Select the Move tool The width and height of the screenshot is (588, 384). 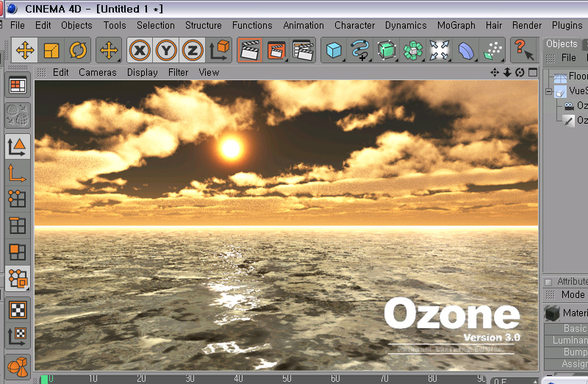25,50
